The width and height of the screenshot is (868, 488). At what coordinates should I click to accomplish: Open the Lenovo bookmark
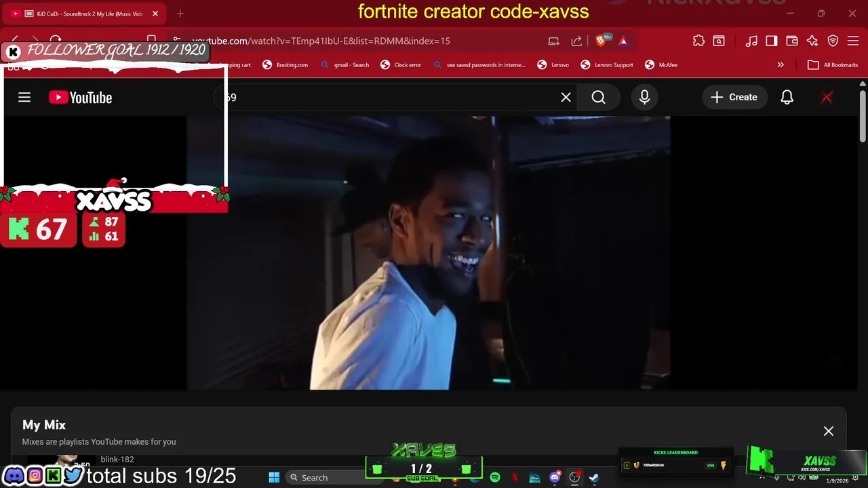[x=553, y=65]
